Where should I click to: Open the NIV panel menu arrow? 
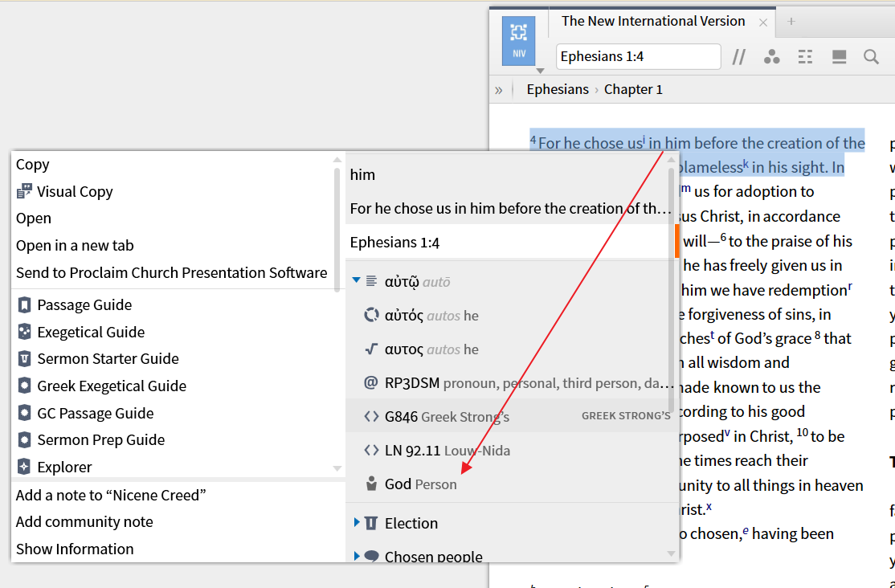[x=540, y=71]
